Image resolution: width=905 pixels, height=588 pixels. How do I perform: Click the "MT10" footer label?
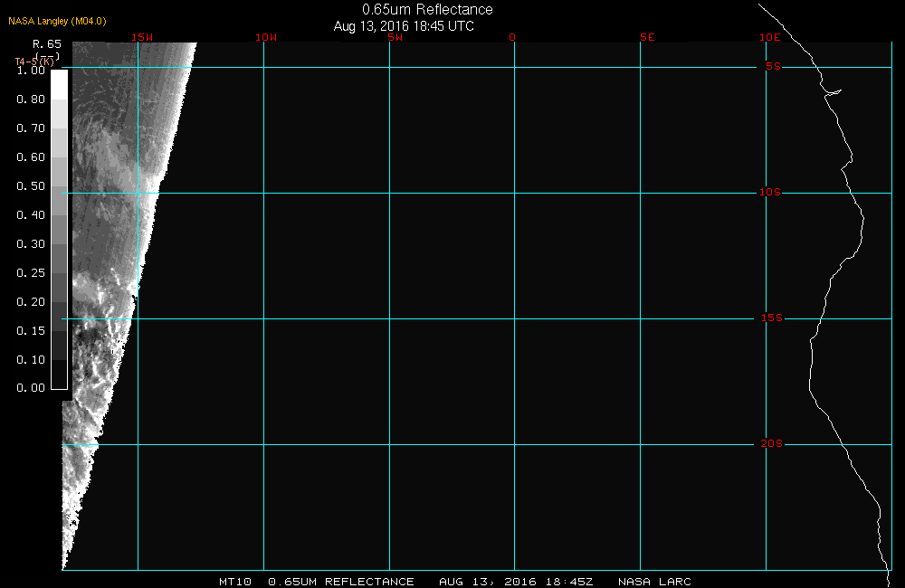[x=235, y=582]
